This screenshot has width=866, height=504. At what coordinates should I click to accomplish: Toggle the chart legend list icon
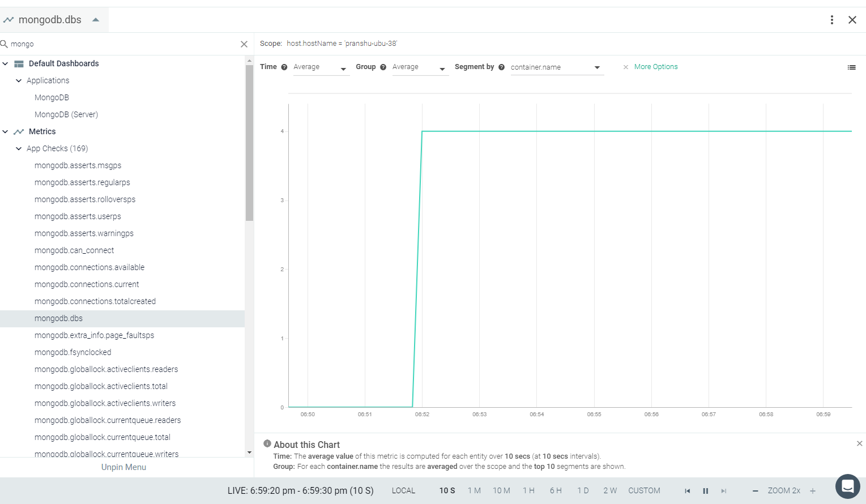[851, 67]
